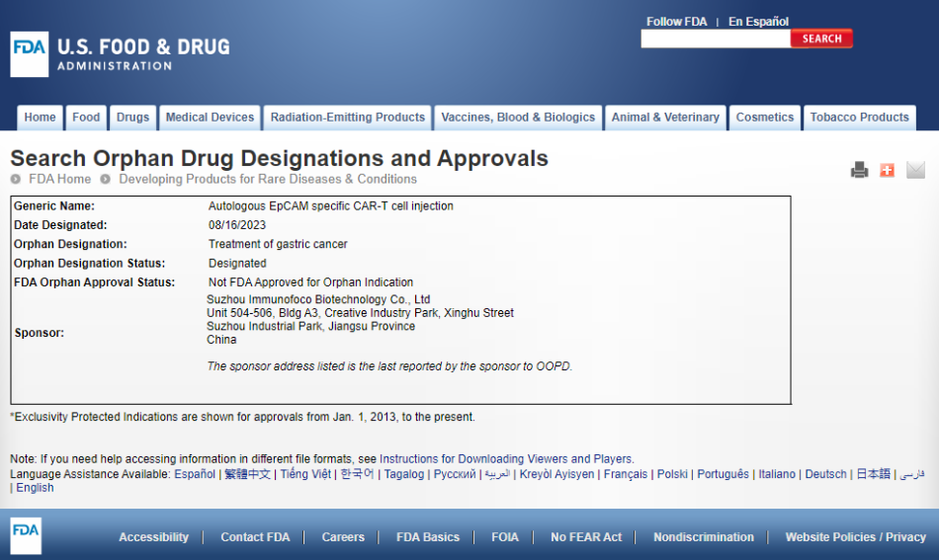Open Contact FDA footer link
This screenshot has height=560, width=939.
click(x=255, y=537)
